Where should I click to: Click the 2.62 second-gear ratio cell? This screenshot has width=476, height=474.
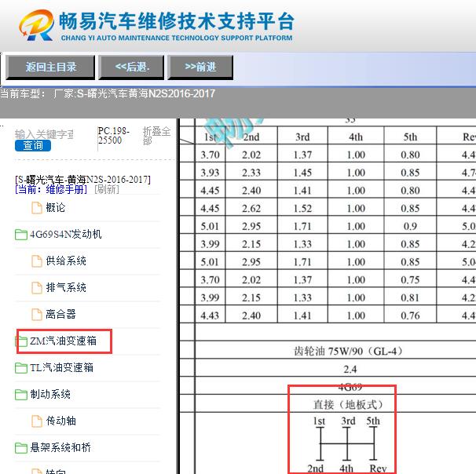(251, 209)
